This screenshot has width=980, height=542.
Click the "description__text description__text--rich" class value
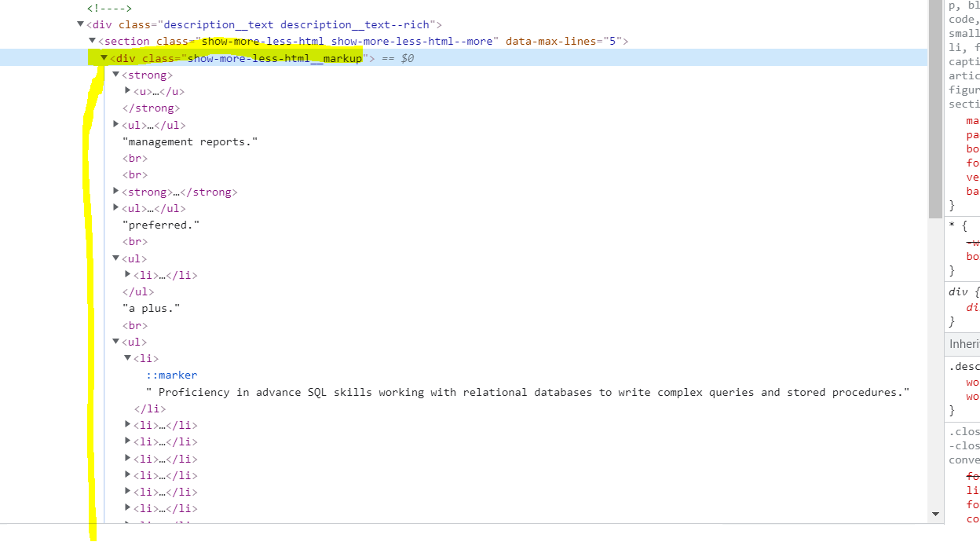click(x=297, y=24)
